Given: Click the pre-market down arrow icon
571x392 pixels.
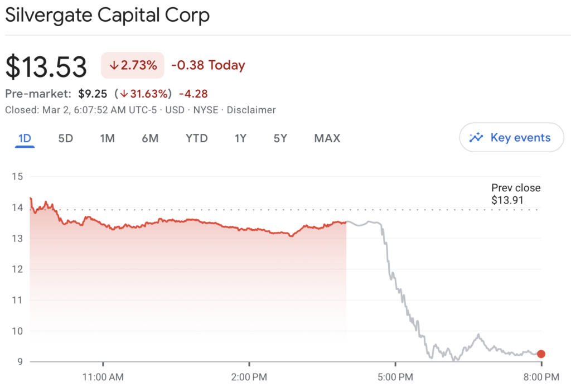Looking at the screenshot, I should (x=124, y=94).
